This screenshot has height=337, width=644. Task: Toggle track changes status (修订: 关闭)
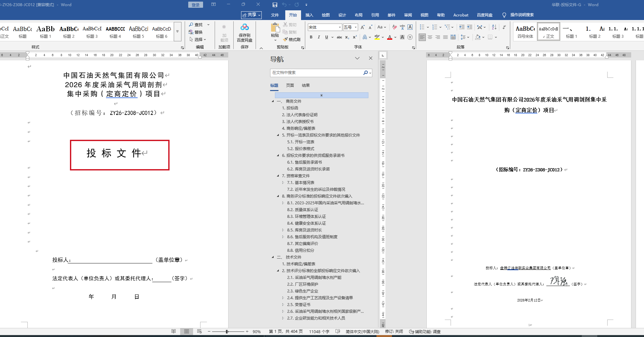coord(394,332)
